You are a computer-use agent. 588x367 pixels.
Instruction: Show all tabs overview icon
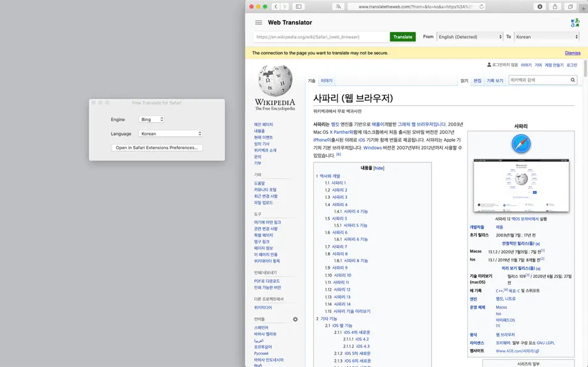pos(570,6)
